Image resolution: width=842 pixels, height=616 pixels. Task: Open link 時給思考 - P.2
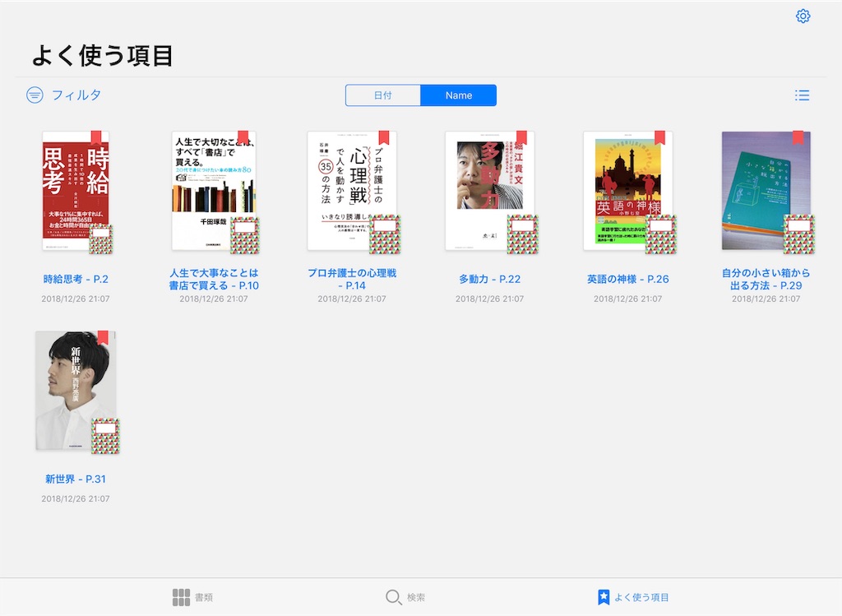coord(76,280)
